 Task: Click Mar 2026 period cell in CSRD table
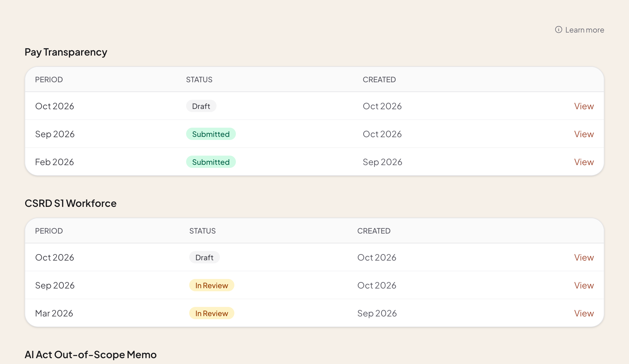[54, 313]
